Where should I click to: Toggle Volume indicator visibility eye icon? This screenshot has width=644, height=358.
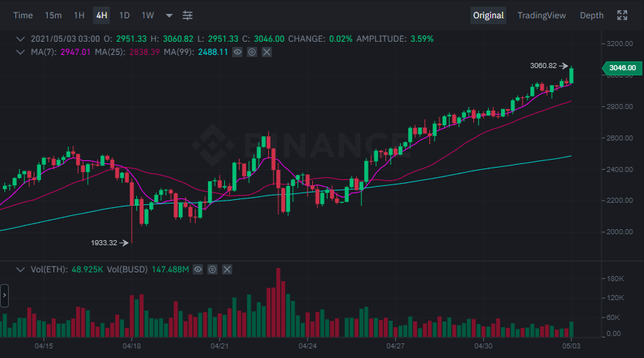pyautogui.click(x=198, y=269)
